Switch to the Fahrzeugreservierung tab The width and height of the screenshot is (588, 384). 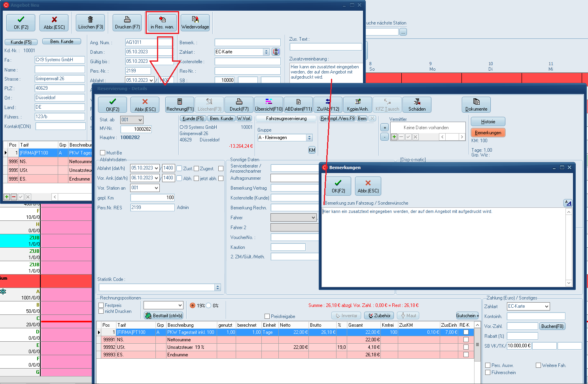click(x=286, y=119)
